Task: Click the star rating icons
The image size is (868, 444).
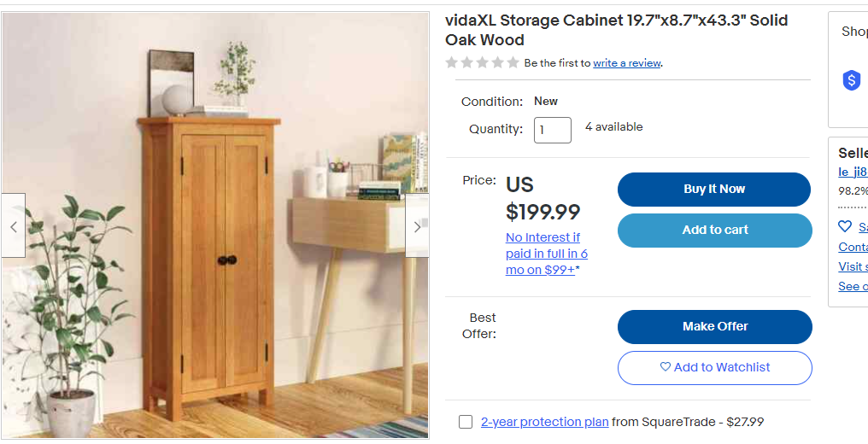Action: 482,62
